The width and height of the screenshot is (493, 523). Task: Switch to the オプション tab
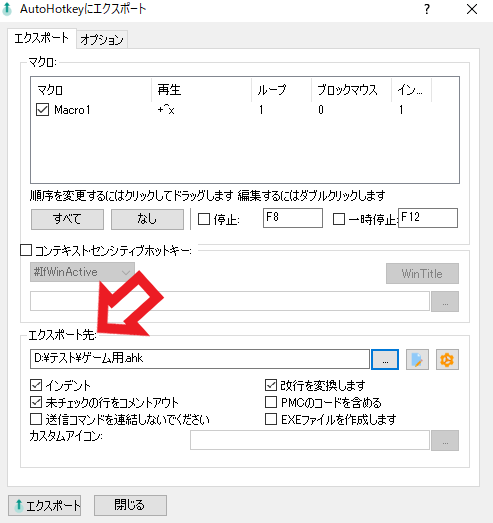[102, 40]
